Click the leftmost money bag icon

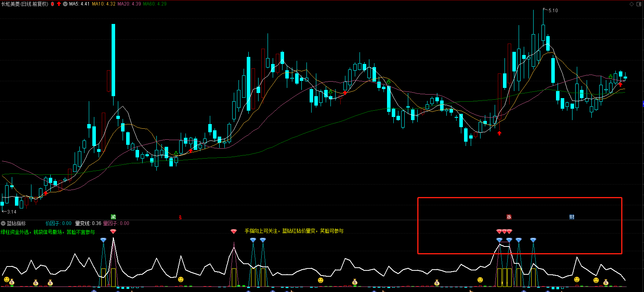tap(12, 282)
